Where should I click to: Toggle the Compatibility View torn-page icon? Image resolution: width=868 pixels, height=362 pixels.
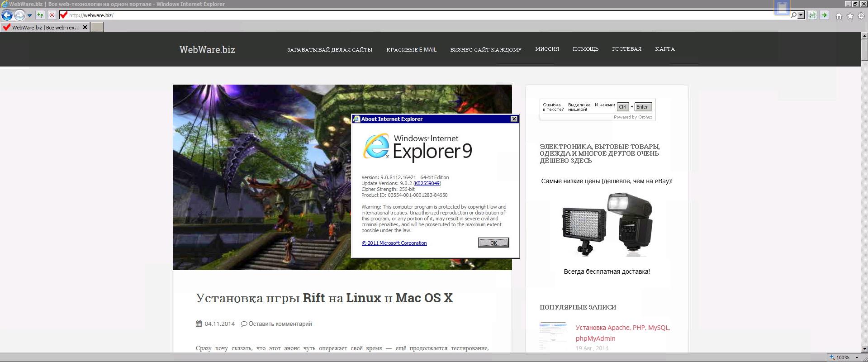[812, 15]
